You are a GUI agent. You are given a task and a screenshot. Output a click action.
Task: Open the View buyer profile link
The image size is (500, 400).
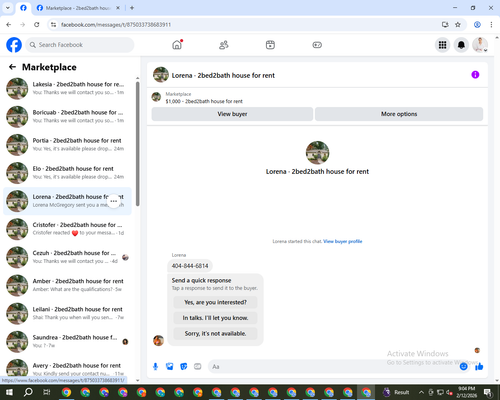(x=343, y=241)
